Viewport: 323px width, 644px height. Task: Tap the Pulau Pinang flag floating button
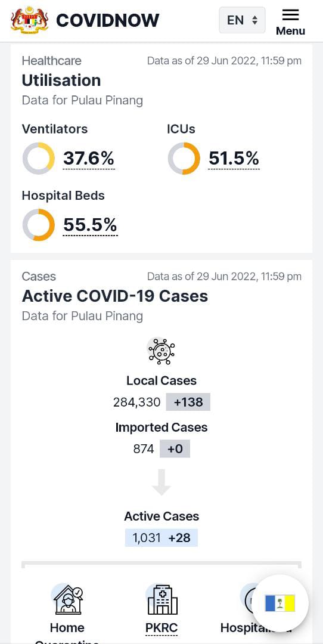click(x=280, y=603)
